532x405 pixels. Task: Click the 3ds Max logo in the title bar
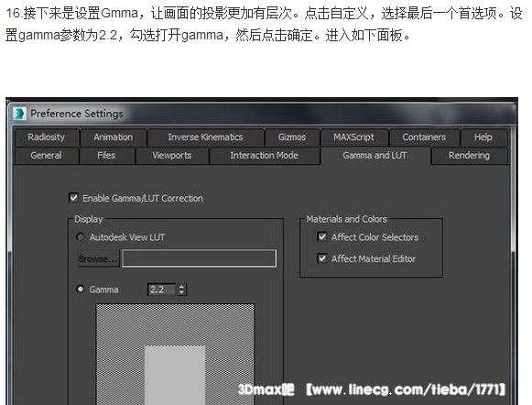pos(19,113)
